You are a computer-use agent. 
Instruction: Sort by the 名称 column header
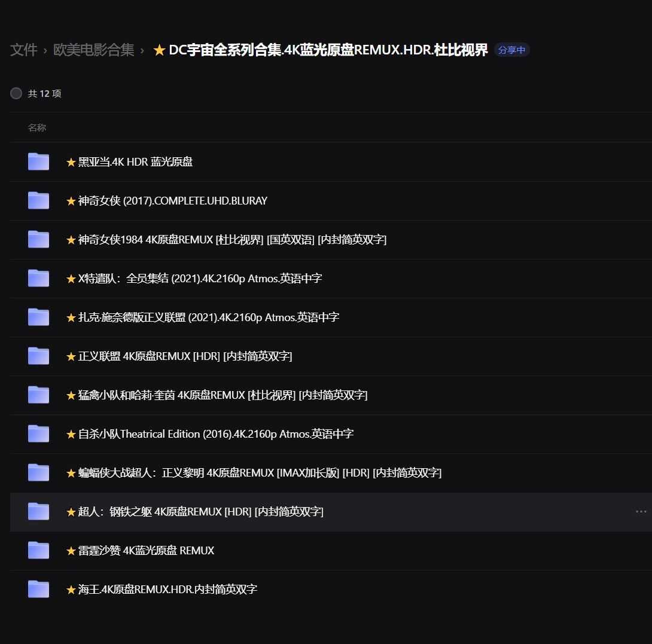(36, 127)
